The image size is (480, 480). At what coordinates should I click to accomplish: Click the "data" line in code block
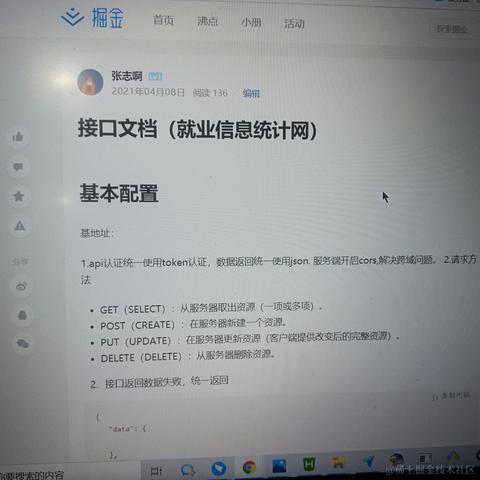click(x=128, y=429)
